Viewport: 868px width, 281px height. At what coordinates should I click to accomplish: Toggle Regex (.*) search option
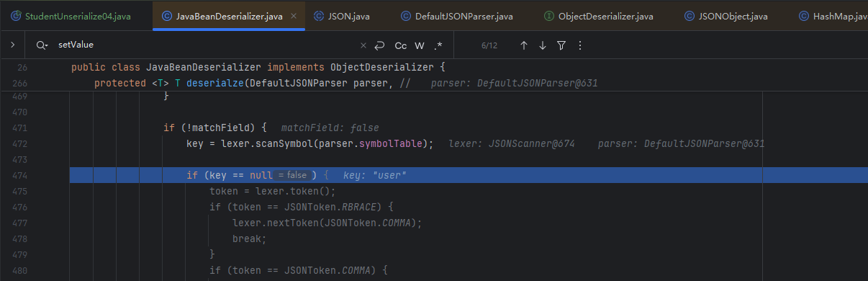pyautogui.click(x=438, y=45)
